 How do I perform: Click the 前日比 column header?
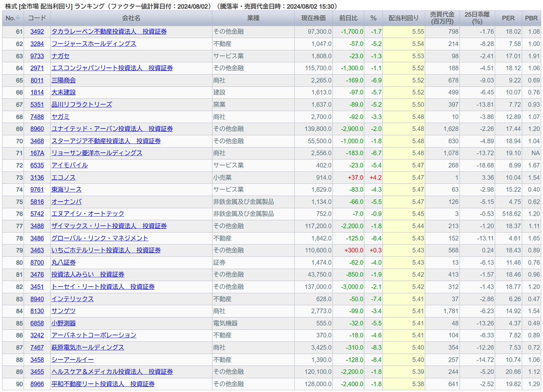348,18
